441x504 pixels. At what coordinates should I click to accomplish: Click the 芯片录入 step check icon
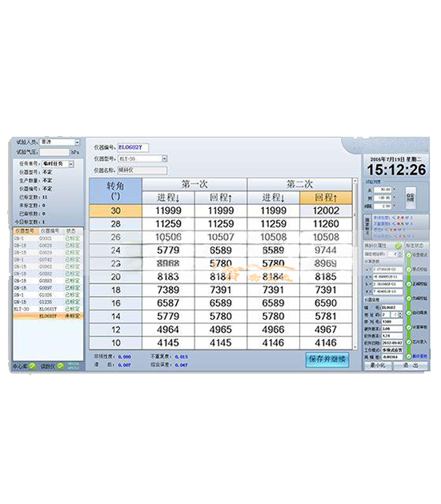click(x=409, y=342)
